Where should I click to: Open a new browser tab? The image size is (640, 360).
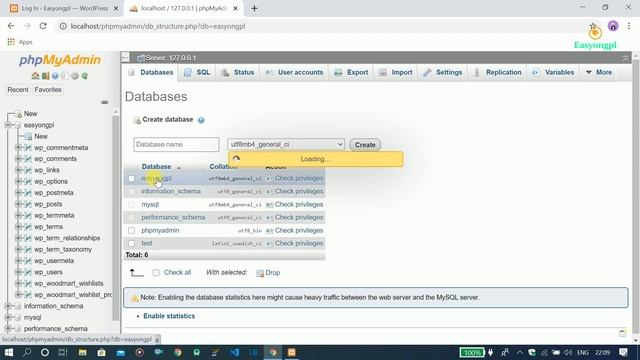pos(254,8)
